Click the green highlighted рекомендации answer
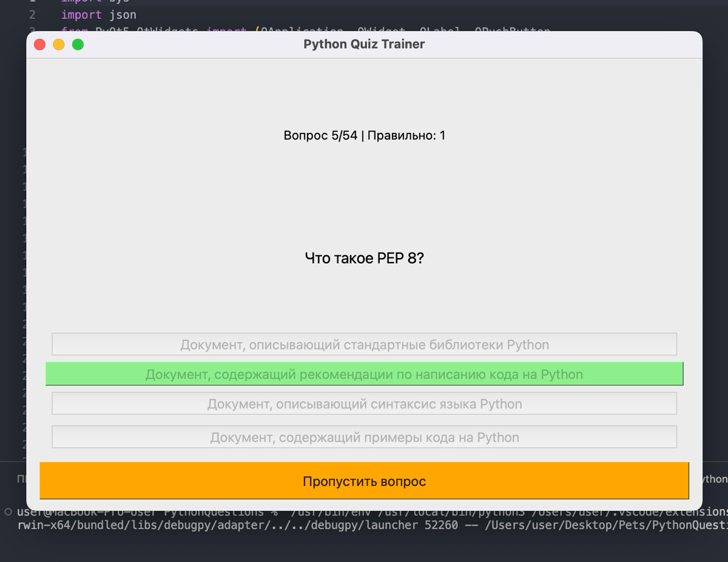Screen dimensions: 728x562 coord(364,374)
